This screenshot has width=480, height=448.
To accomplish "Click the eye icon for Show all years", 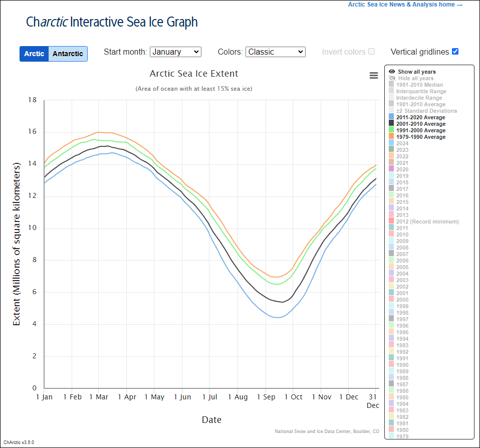I will tap(392, 72).
